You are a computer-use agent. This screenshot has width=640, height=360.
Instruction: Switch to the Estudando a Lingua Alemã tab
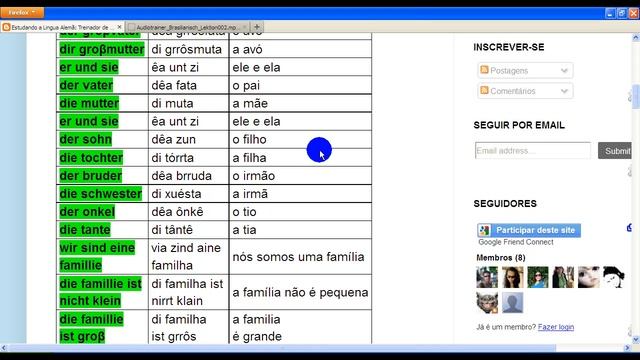tap(62, 27)
